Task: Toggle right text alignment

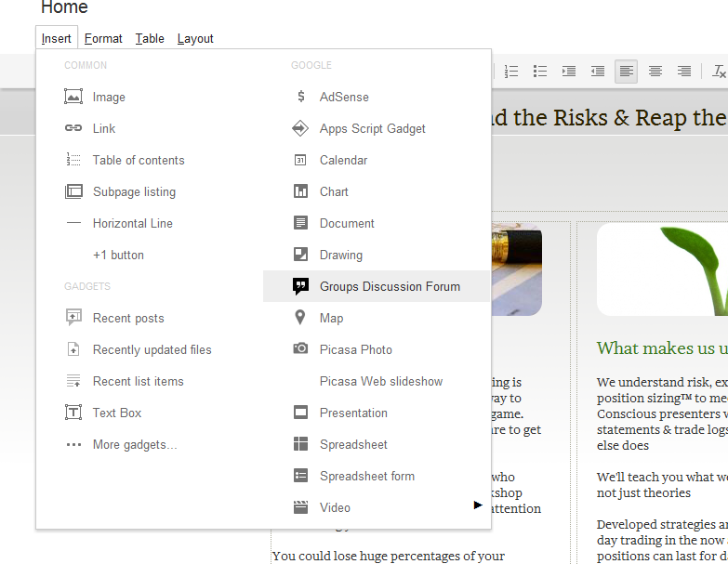Action: 684,71
